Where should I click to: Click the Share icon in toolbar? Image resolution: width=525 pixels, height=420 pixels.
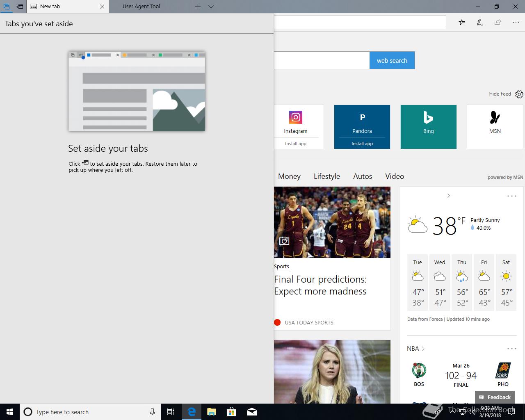[498, 22]
